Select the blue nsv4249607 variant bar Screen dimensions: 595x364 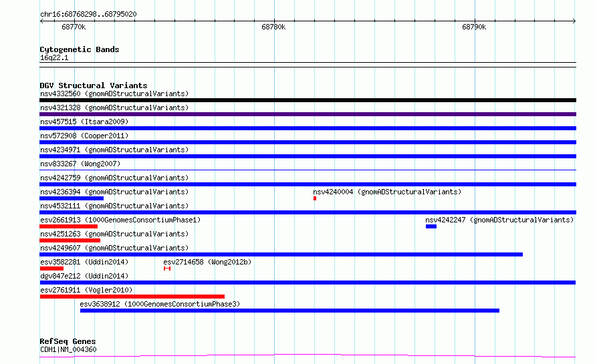click(x=281, y=254)
